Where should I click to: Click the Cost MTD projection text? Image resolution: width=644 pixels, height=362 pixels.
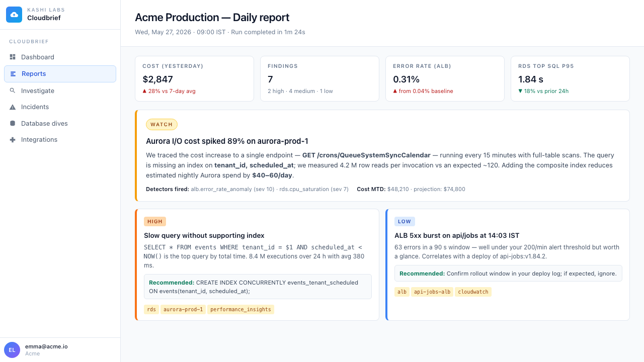point(411,190)
